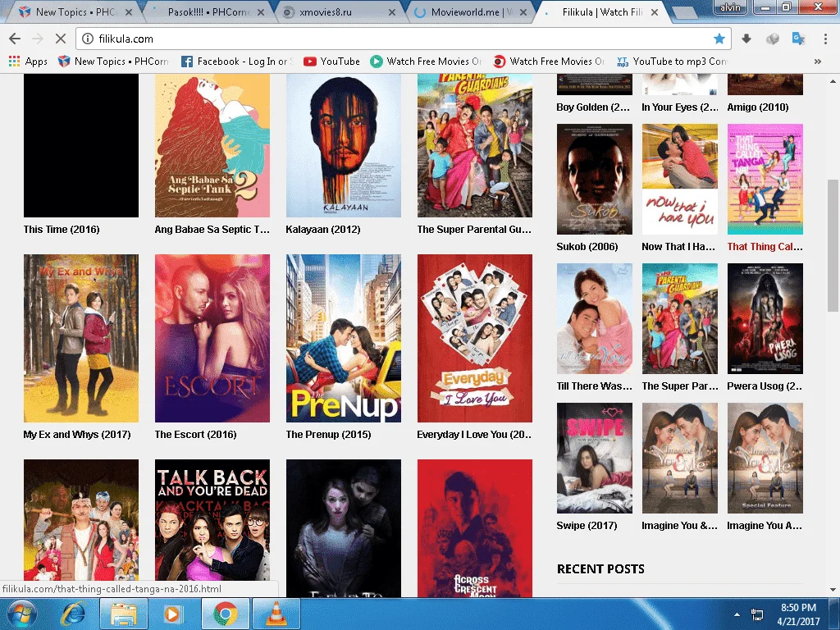Open the green Watch Free Movies bookmark
The width and height of the screenshot is (840, 630).
pos(426,61)
